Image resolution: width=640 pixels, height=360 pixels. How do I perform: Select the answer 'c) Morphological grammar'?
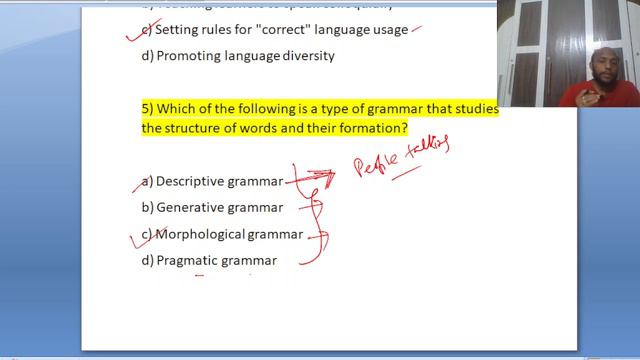click(x=222, y=234)
